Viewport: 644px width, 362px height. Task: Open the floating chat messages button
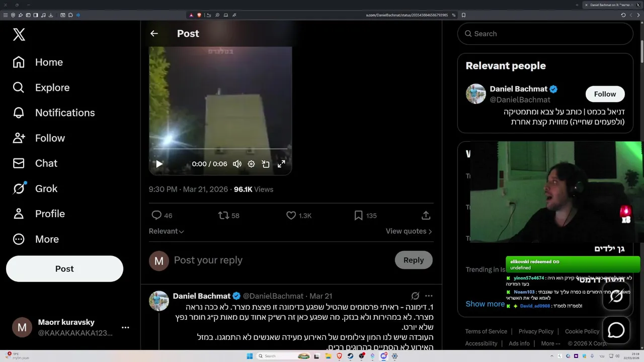[616, 330]
